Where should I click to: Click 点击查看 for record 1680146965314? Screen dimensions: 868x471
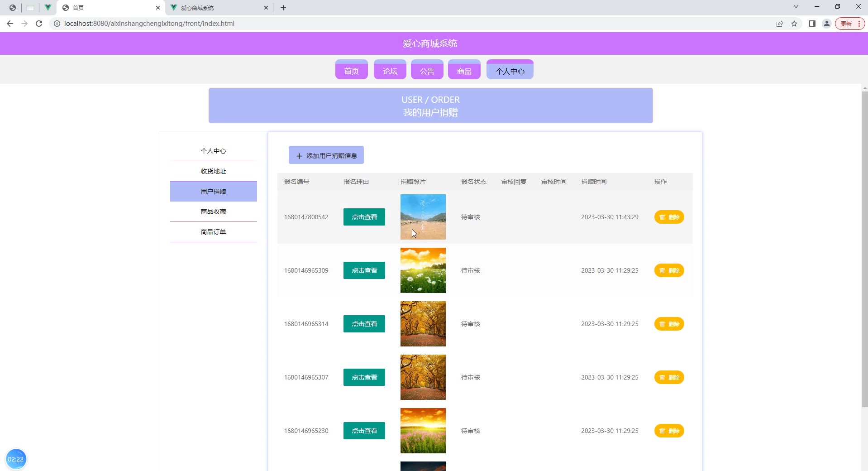tap(364, 324)
